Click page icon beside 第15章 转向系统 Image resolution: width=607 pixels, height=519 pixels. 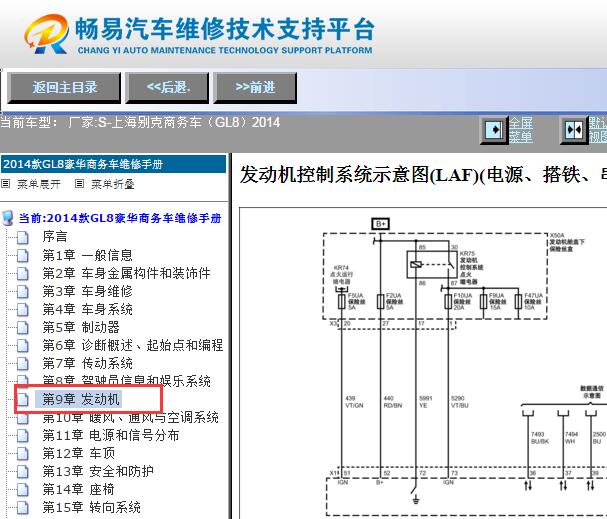(23, 507)
